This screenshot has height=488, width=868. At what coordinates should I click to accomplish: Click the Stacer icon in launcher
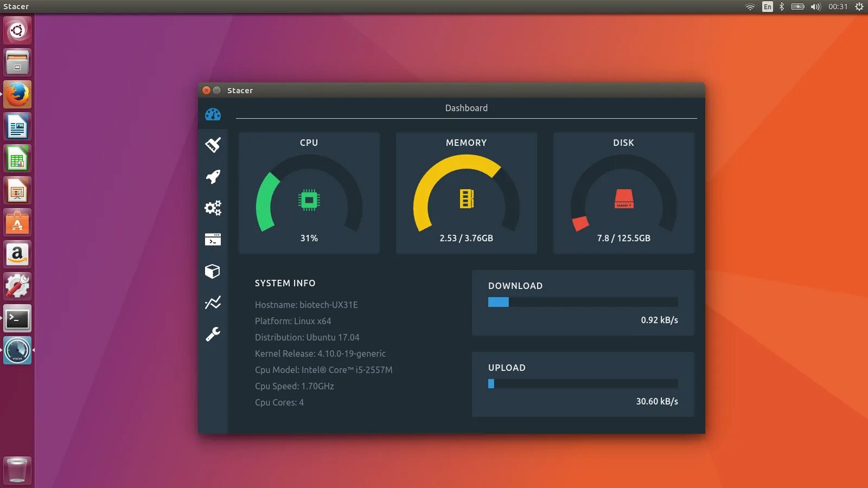coord(17,351)
